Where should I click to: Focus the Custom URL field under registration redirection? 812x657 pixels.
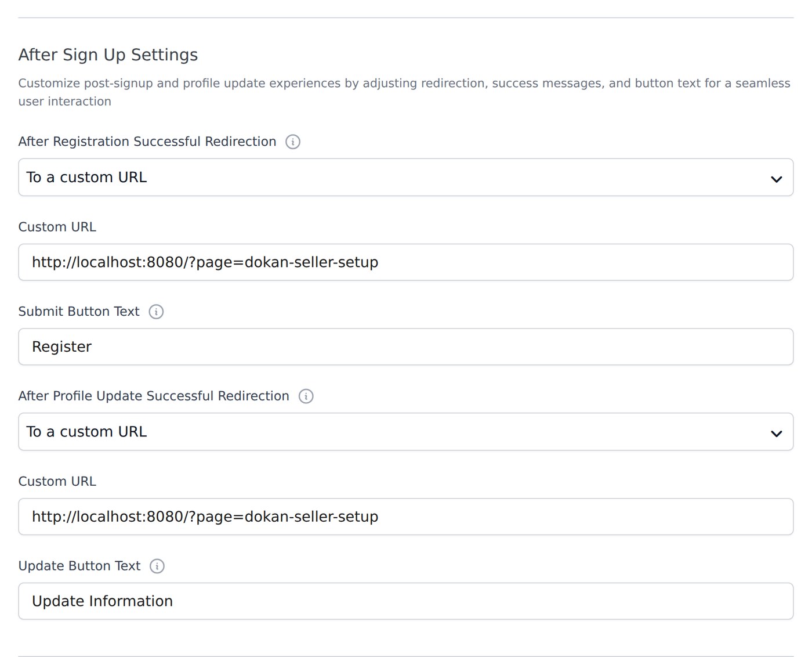tap(406, 262)
